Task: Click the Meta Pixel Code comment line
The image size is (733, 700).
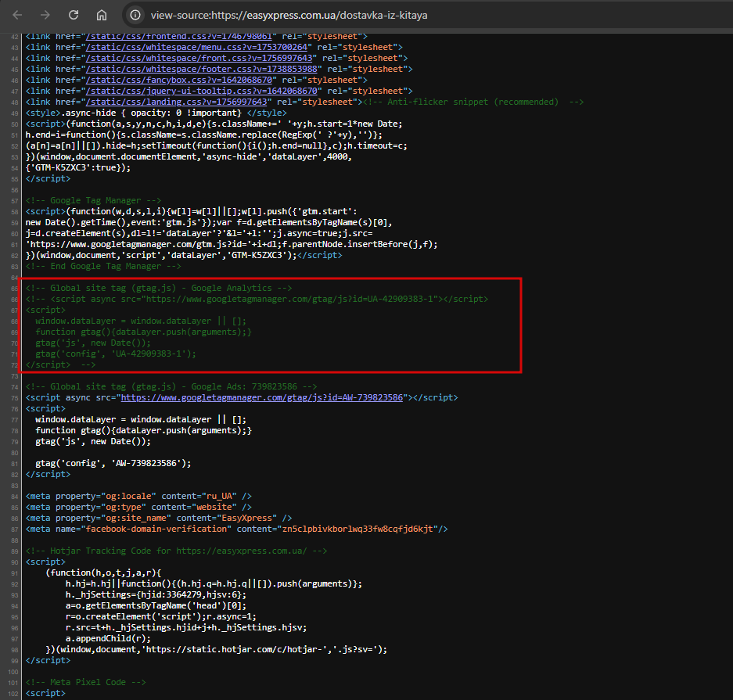Action: coord(85,682)
